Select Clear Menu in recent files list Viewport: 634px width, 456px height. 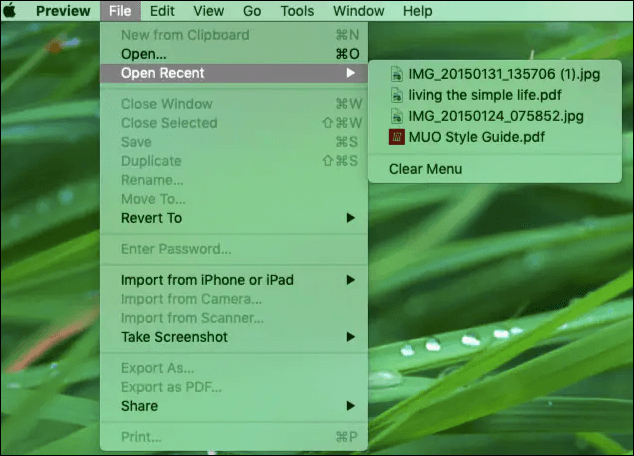[x=425, y=169]
